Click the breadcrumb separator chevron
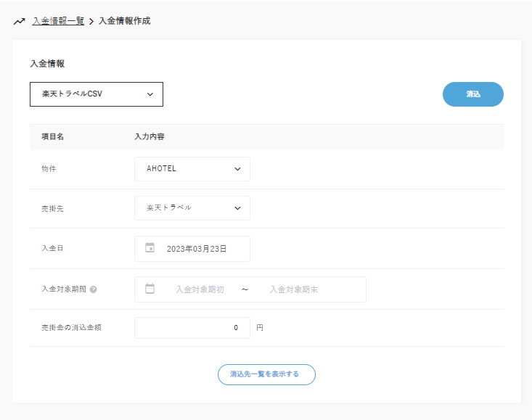The height and width of the screenshot is (420, 532). (x=91, y=22)
